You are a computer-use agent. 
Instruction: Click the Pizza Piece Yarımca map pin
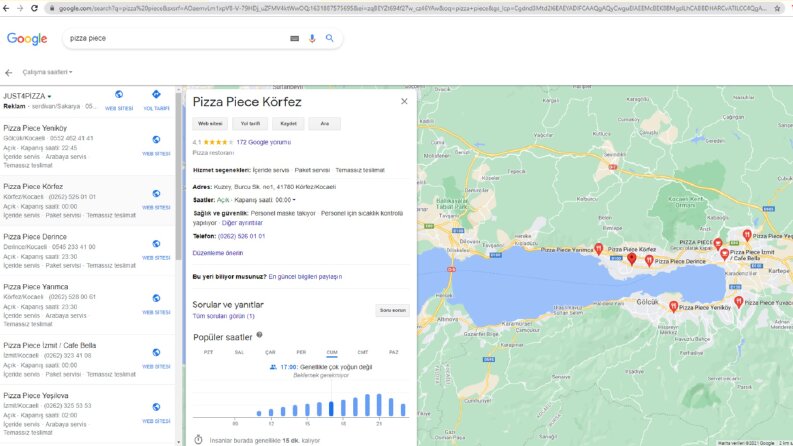(x=598, y=248)
